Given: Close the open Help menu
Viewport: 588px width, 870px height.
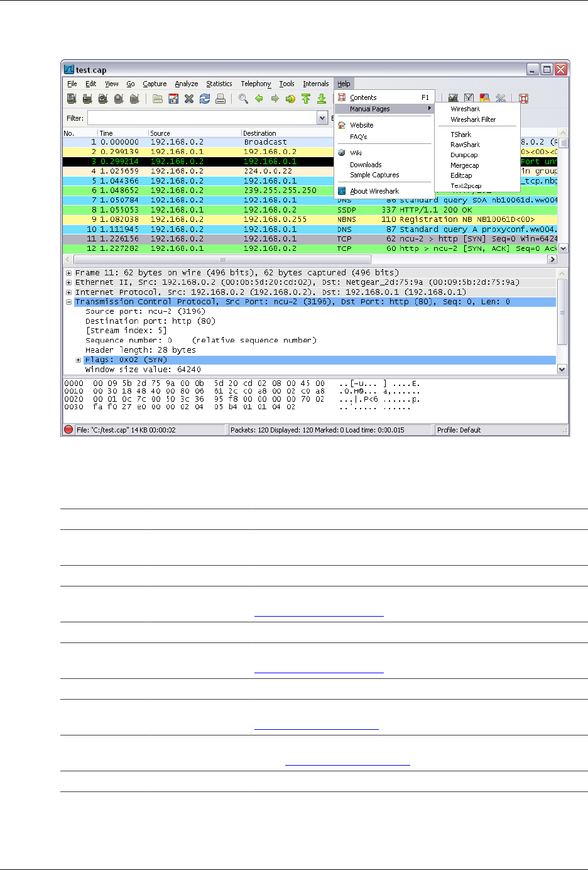Looking at the screenshot, I should pyautogui.click(x=344, y=84).
